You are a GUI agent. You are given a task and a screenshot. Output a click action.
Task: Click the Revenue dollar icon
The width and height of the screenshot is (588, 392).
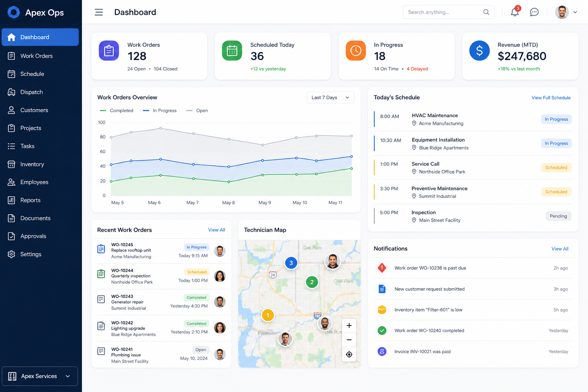(x=479, y=51)
